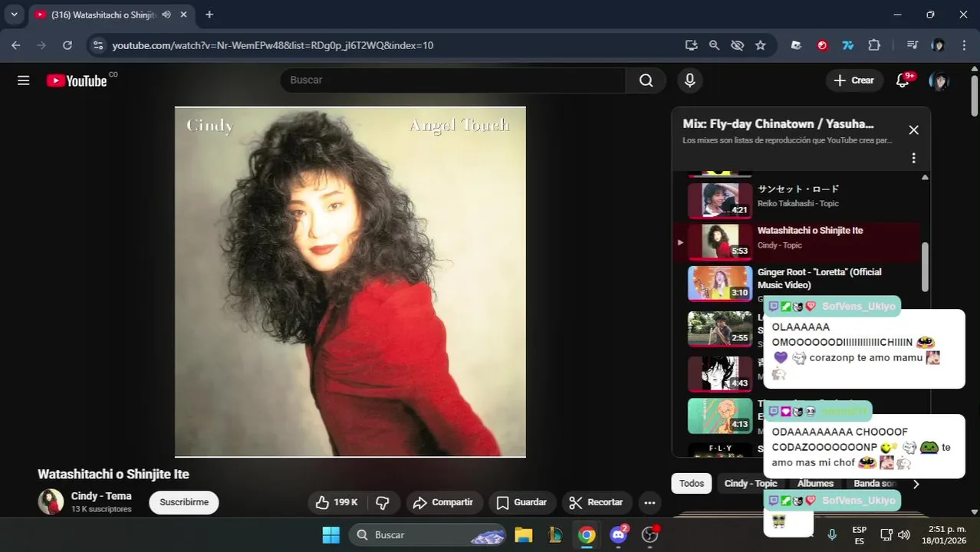Screen dimensions: 980x552
Task: Open Cindy - Tema channel name
Action: pos(101,496)
